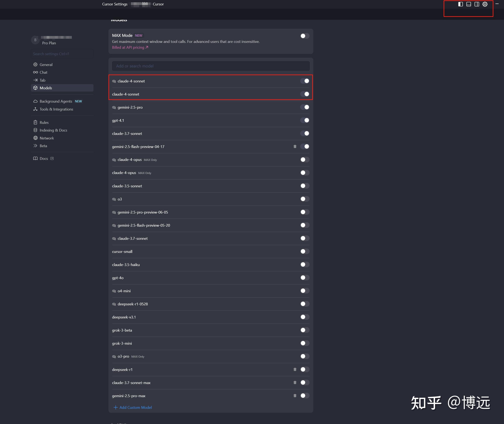
Task: Toggle the primary sidebar layout icon
Action: coord(460,4)
